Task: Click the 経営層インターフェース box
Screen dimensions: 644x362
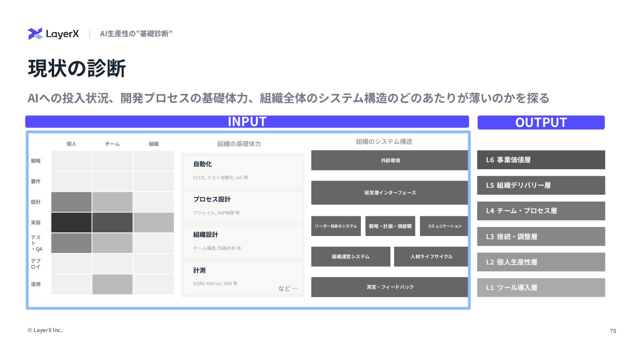Action: pyautogui.click(x=390, y=193)
